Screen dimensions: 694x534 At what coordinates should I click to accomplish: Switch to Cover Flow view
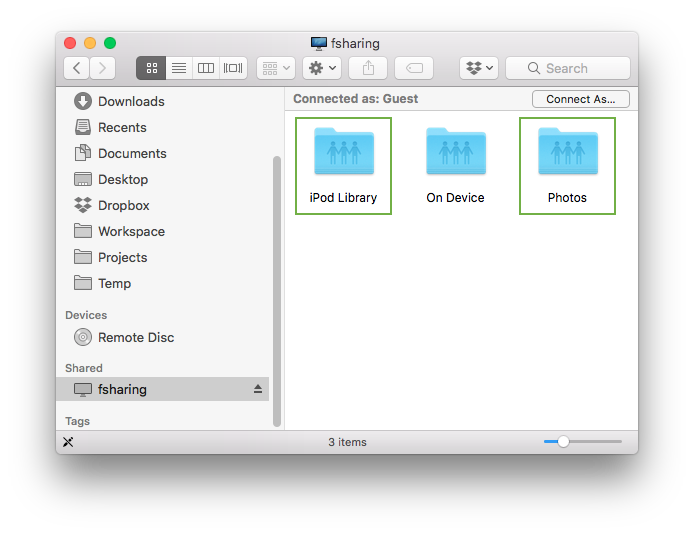pos(233,68)
